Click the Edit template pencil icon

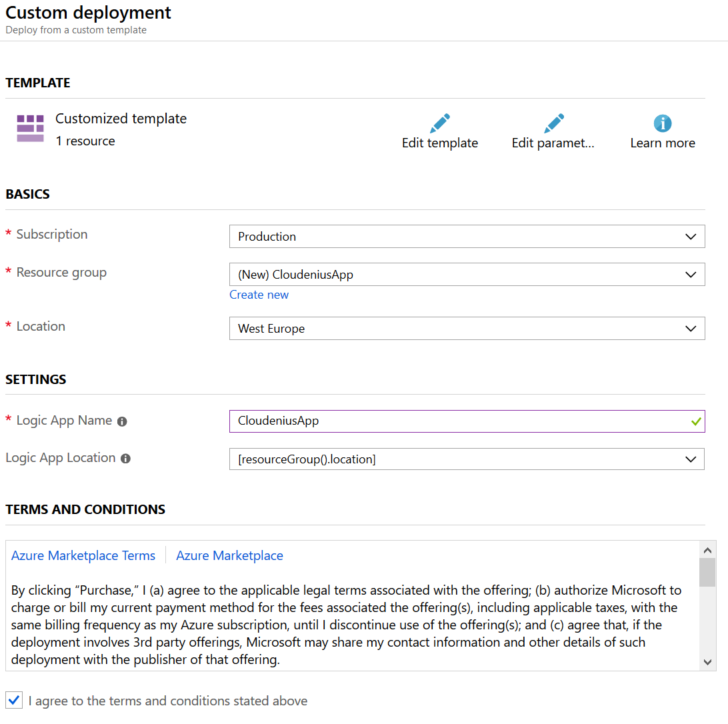[x=439, y=123]
